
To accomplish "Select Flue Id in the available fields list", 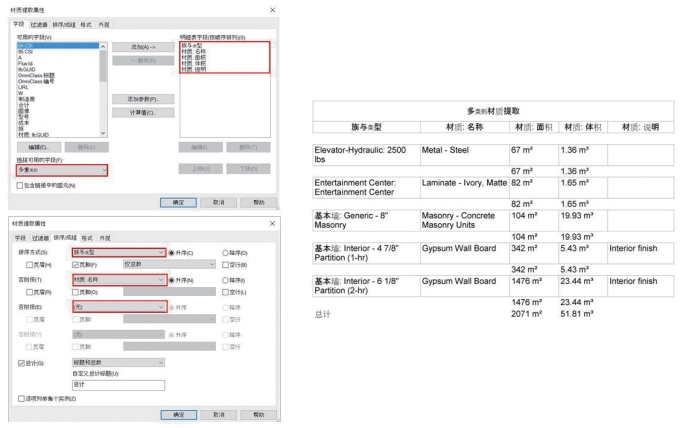I will point(25,64).
